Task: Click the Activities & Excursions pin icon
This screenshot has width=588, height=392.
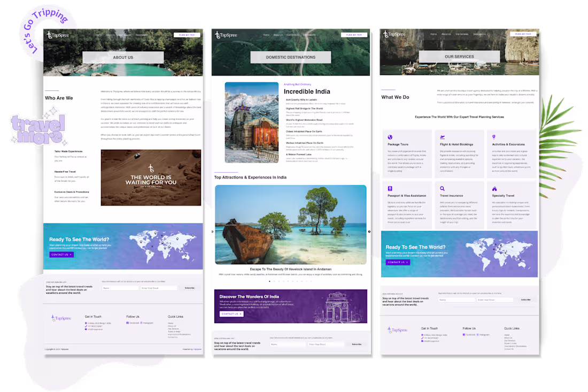Action: coord(494,137)
